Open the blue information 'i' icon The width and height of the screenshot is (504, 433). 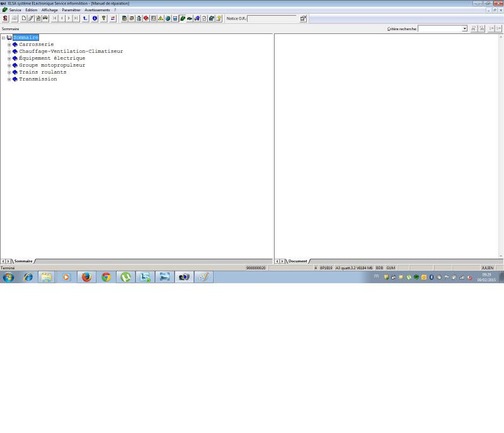click(95, 18)
